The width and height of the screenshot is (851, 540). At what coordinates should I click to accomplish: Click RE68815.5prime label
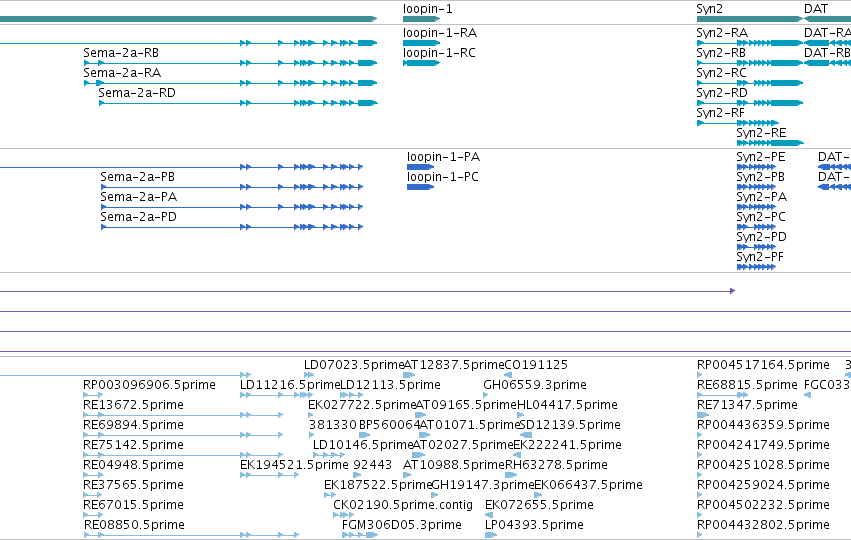click(747, 385)
